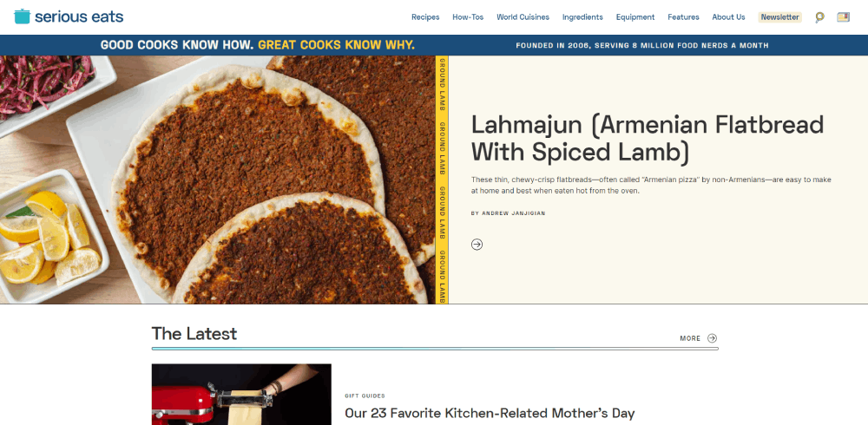
Task: Expand the World Cuisines navigation item
Action: click(x=523, y=17)
